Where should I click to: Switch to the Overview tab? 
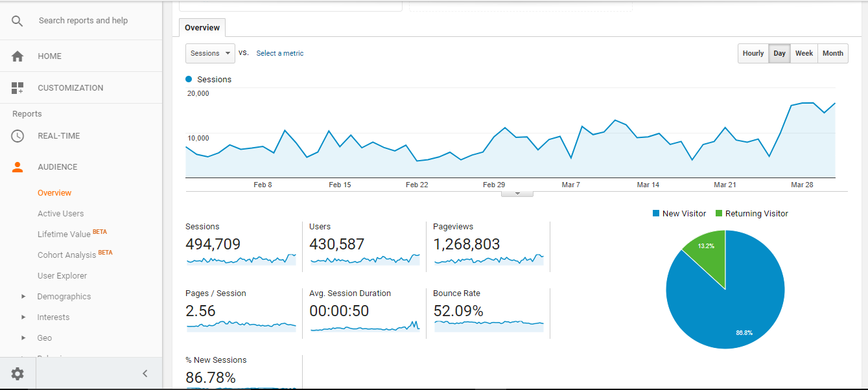[x=202, y=28]
